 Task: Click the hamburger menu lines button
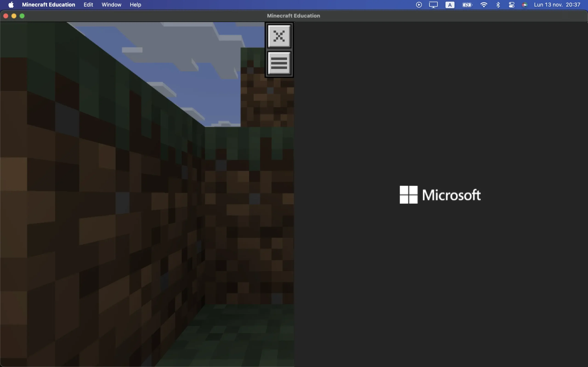(x=279, y=63)
